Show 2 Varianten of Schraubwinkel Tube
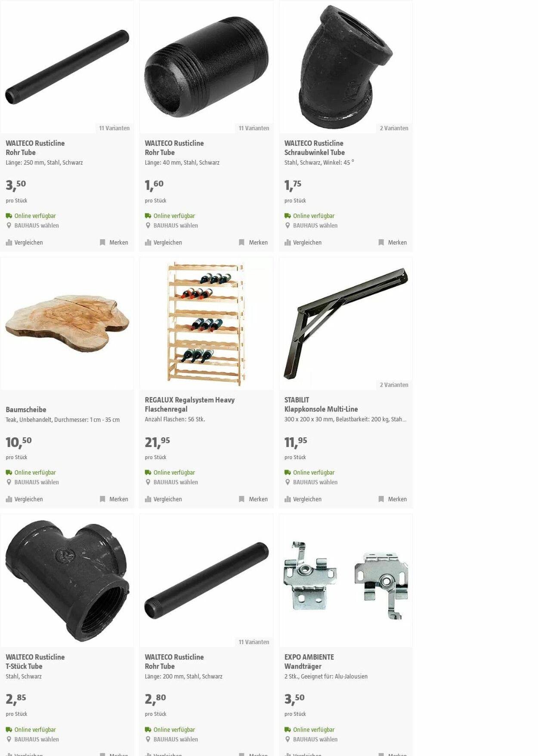Viewport: 538px width, 756px height. pyautogui.click(x=394, y=128)
